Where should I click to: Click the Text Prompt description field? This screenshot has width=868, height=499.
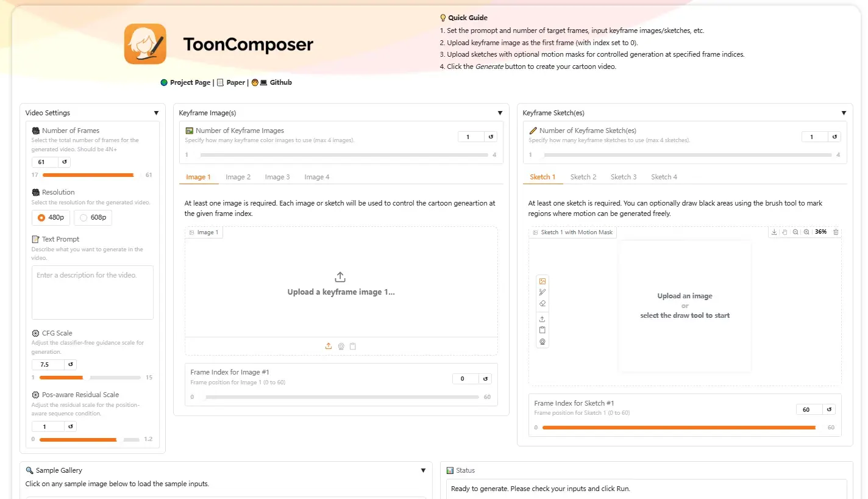click(x=93, y=292)
